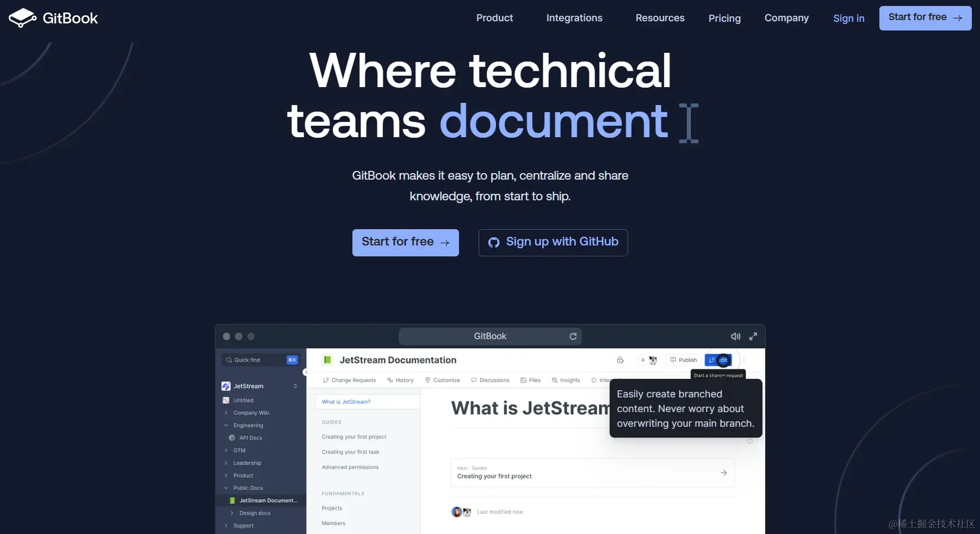Open Creating your first task page
Screen dimensions: 980x534
[350, 452]
